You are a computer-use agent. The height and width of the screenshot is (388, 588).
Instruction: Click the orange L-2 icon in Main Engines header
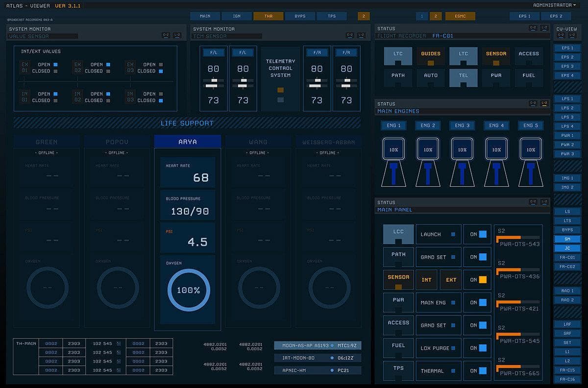[x=544, y=103]
